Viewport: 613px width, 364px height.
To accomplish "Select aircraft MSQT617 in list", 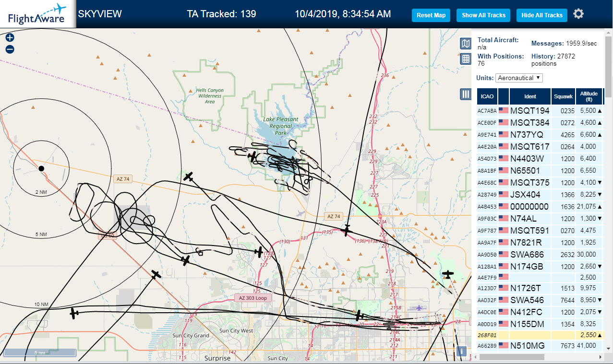I will pos(540,147).
